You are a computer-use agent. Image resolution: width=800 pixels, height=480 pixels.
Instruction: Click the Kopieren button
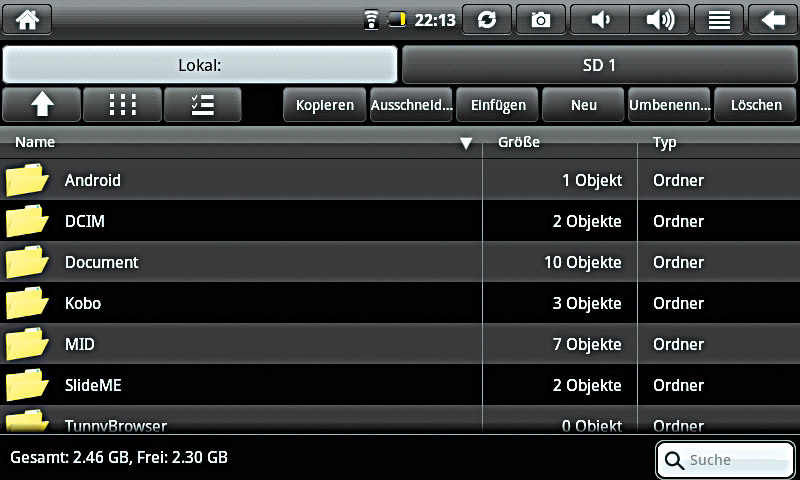click(325, 105)
